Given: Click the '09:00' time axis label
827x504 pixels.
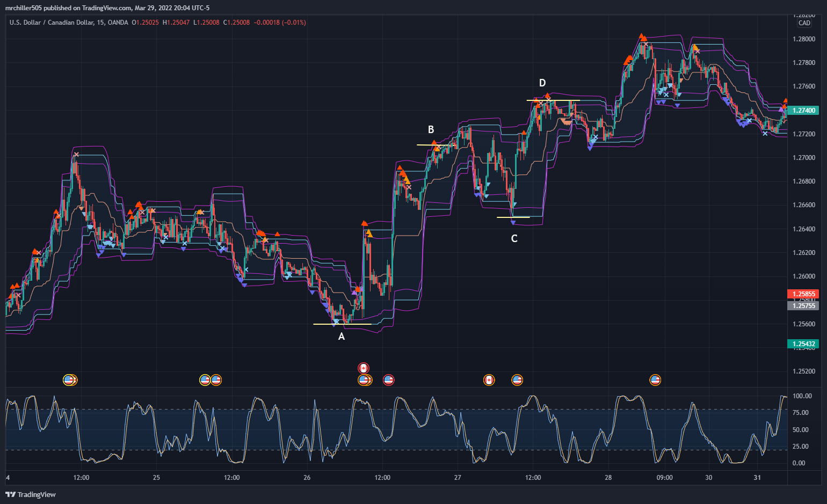Looking at the screenshot, I should click(664, 477).
